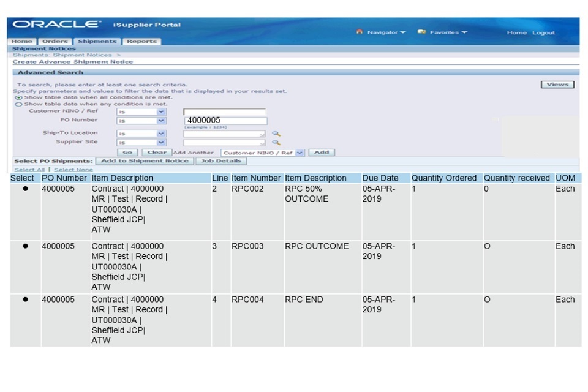Click the Select All link

[29, 170]
